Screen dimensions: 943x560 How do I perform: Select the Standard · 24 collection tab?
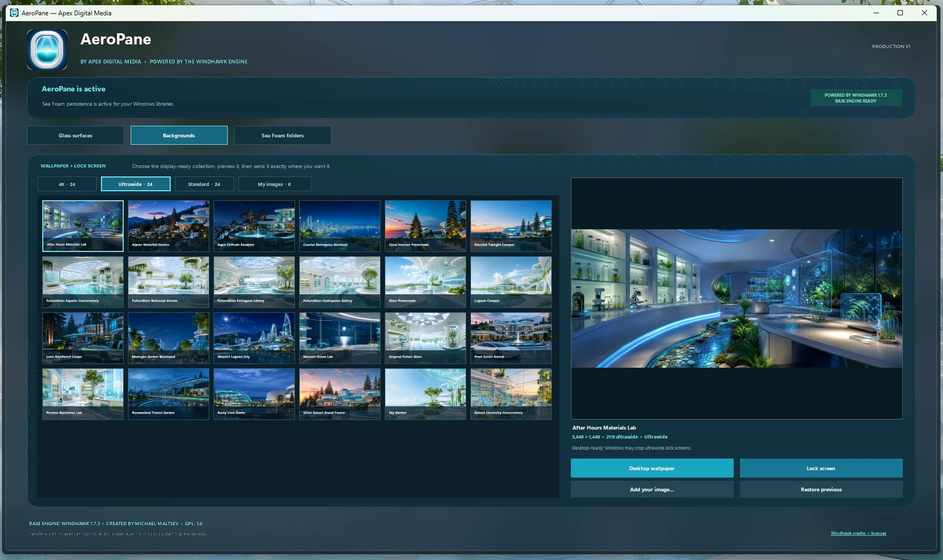(x=205, y=184)
